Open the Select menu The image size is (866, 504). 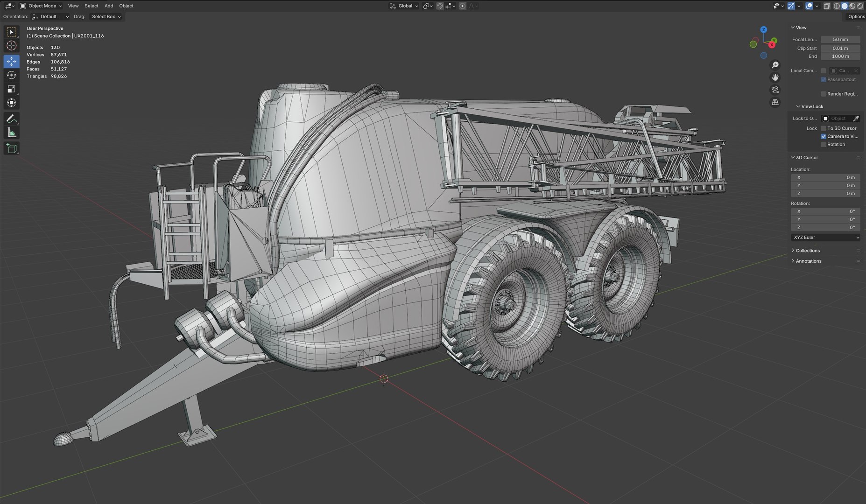(92, 6)
